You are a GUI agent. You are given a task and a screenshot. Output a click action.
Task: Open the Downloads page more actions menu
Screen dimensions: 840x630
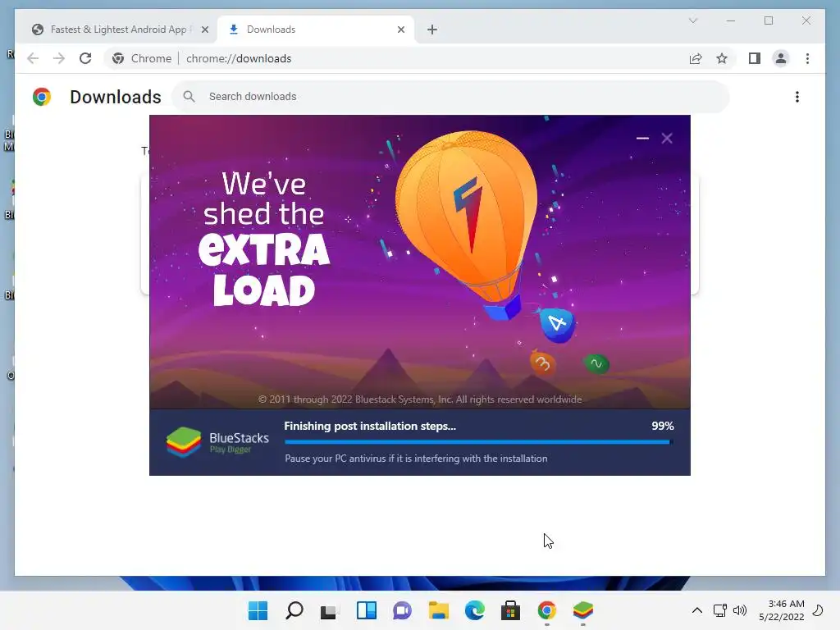797,97
